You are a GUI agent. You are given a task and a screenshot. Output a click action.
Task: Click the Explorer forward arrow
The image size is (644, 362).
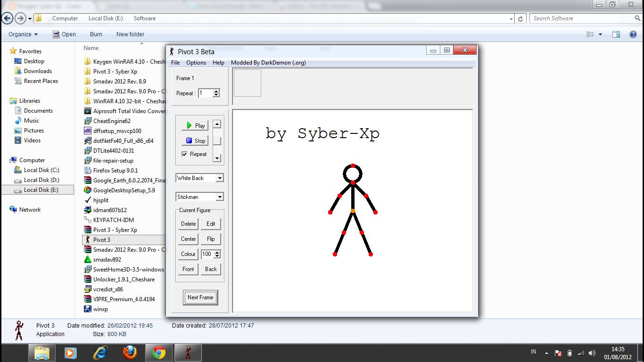(x=20, y=18)
